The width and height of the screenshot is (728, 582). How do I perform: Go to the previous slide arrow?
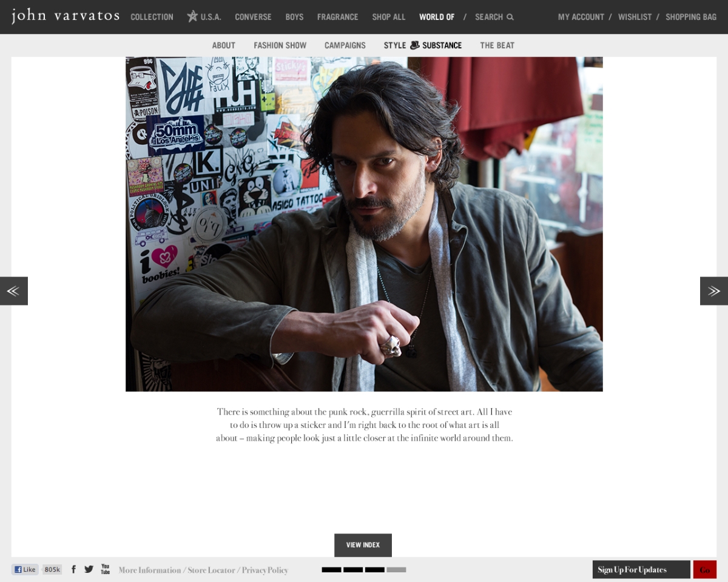13,291
